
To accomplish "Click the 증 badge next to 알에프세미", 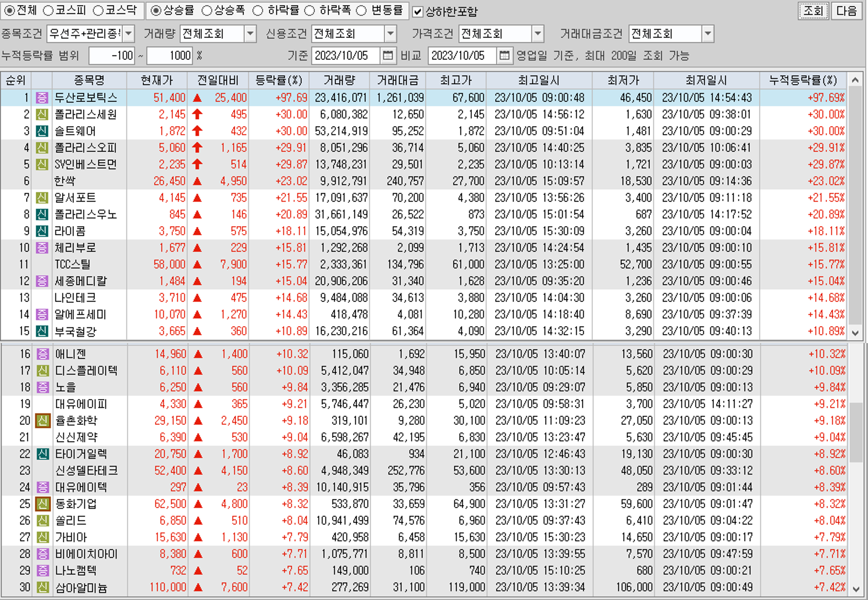I will (x=42, y=314).
